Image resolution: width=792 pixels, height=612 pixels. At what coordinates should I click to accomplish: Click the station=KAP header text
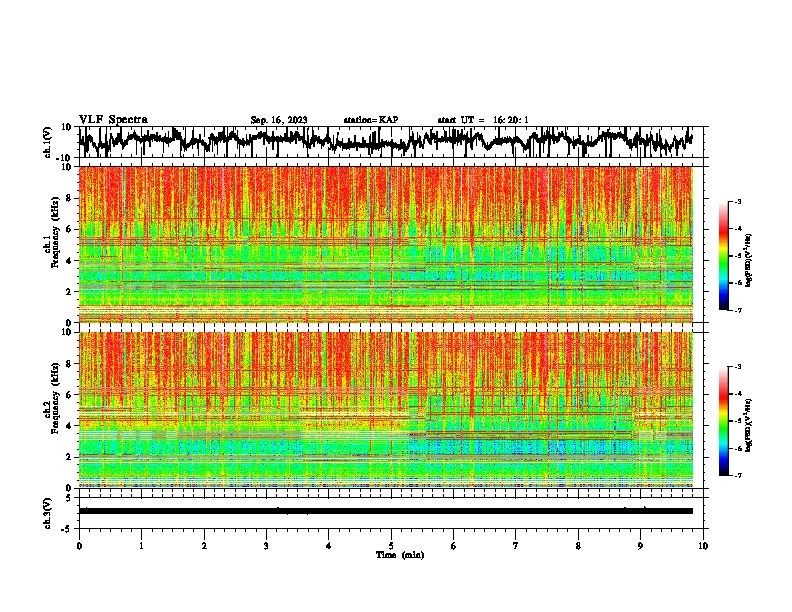(371, 120)
